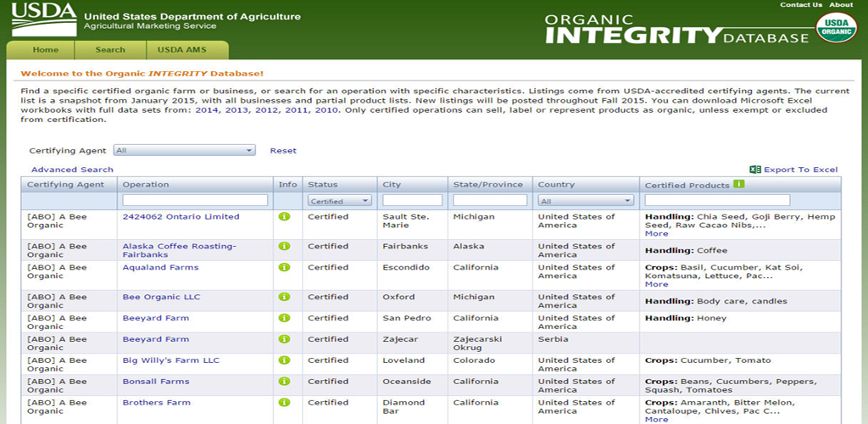This screenshot has height=424, width=868.
Task: Sort by Operation column header
Action: (146, 184)
